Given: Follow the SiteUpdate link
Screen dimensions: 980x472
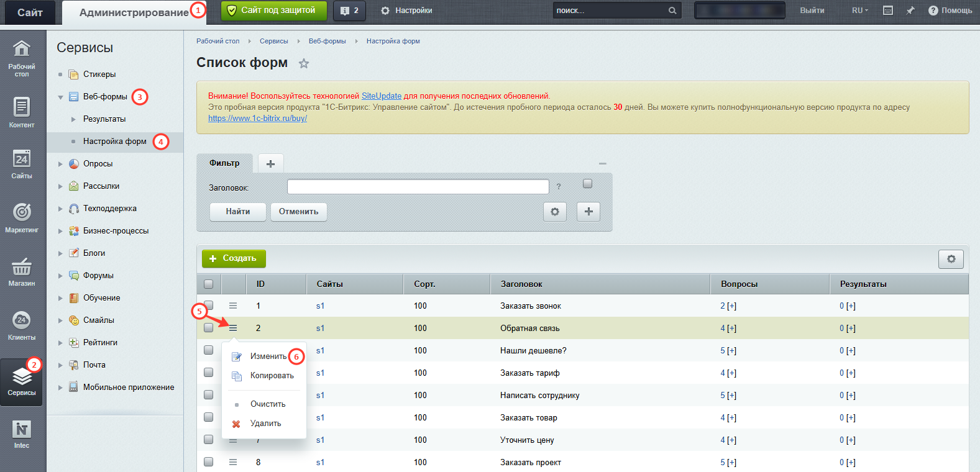Looking at the screenshot, I should (x=382, y=96).
